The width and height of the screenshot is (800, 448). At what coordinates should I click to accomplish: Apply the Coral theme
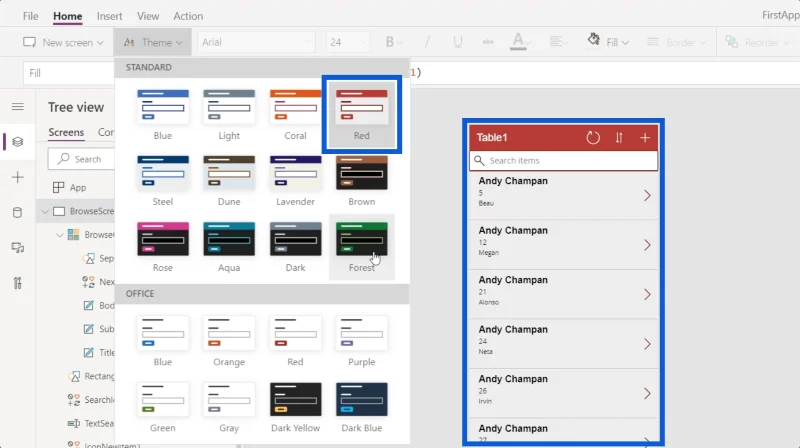295,114
